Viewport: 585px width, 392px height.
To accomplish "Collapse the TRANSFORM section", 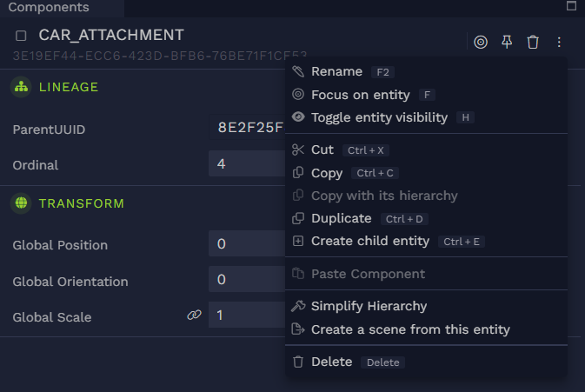I will [82, 203].
